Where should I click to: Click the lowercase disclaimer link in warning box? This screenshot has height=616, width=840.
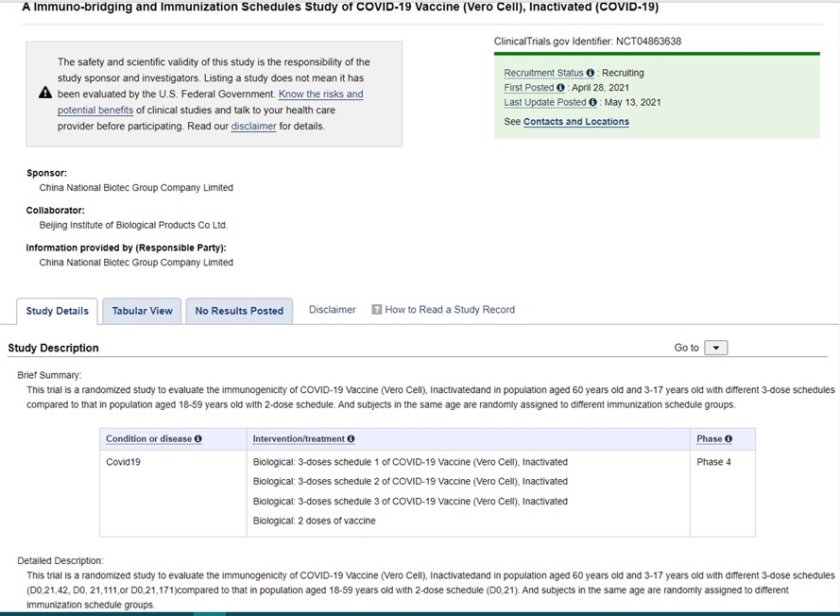coord(253,127)
